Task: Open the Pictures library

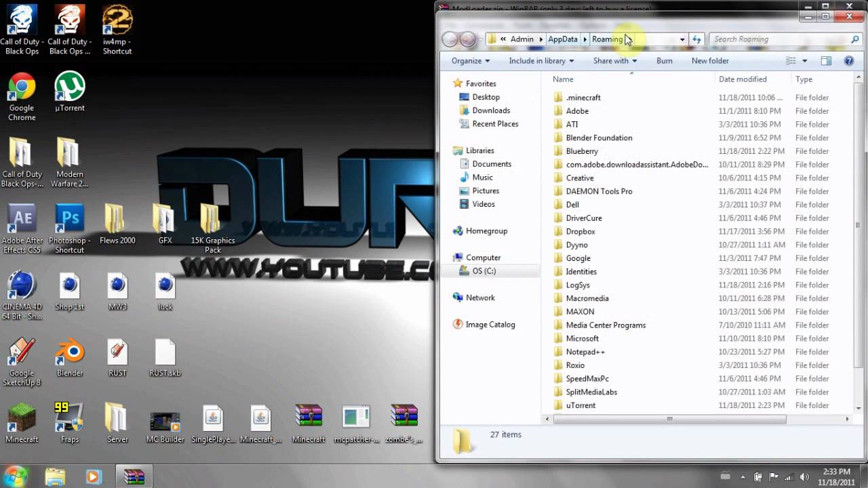Action: click(x=486, y=190)
